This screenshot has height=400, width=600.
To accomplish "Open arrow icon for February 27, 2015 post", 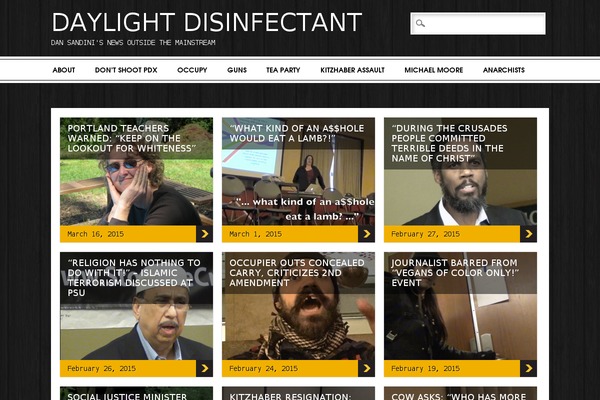I will [x=528, y=234].
